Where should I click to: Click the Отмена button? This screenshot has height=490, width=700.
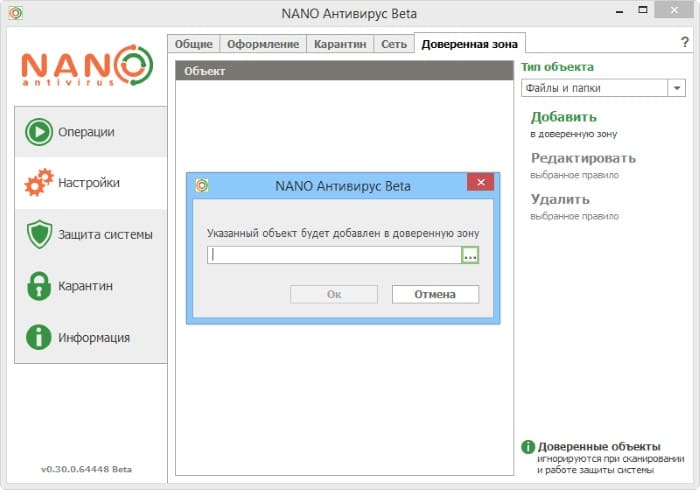point(435,295)
